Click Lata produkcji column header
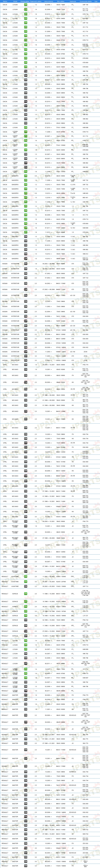Image resolution: width=100 pixels, height=868 pixels. tap(48, 1)
